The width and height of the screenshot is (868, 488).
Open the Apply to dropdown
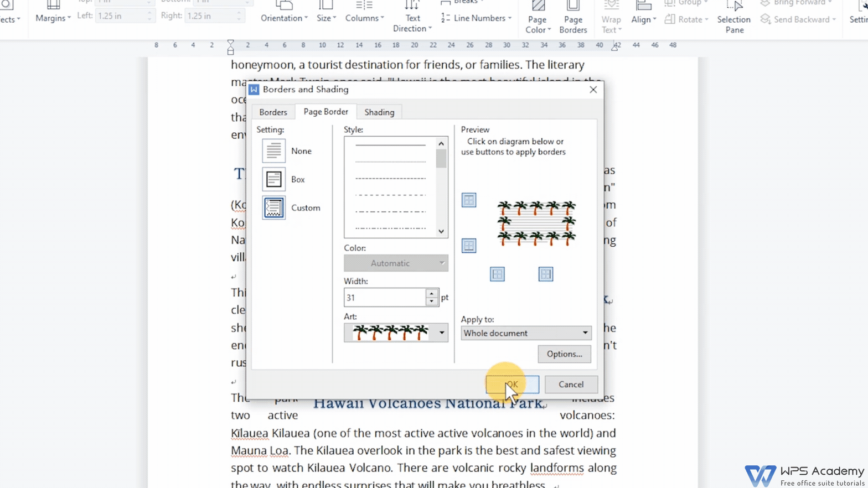(x=526, y=333)
